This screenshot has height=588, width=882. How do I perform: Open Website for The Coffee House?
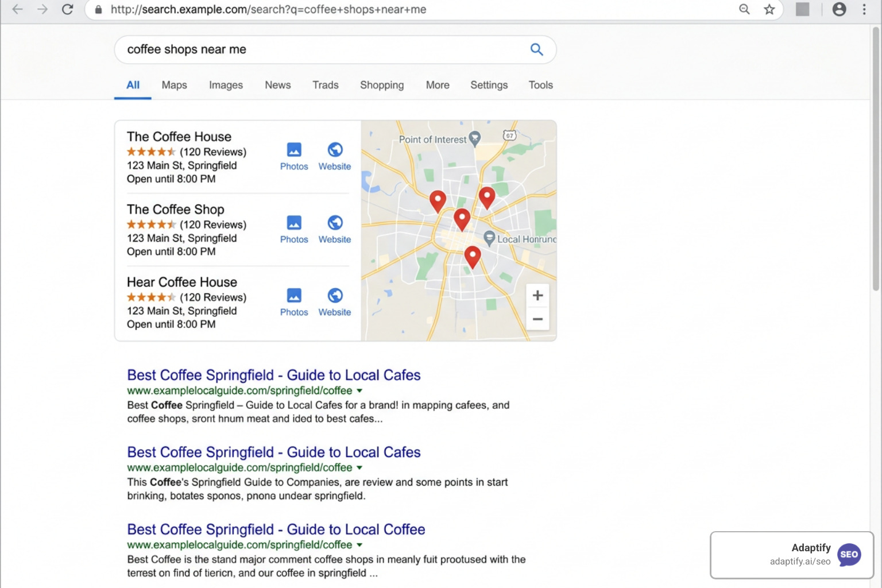pos(335,157)
